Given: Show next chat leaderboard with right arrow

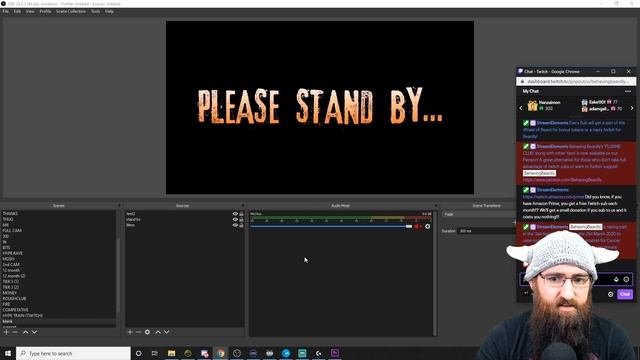Looking at the screenshot, I should tap(632, 108).
